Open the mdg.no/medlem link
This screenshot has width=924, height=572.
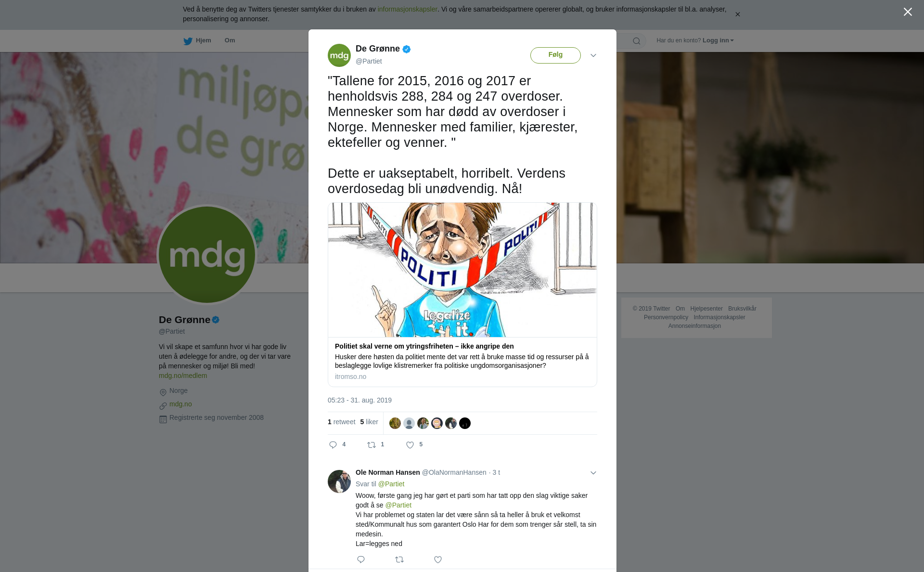click(183, 376)
